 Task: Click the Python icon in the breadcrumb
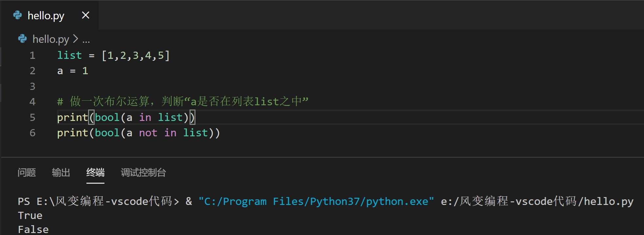tap(22, 39)
